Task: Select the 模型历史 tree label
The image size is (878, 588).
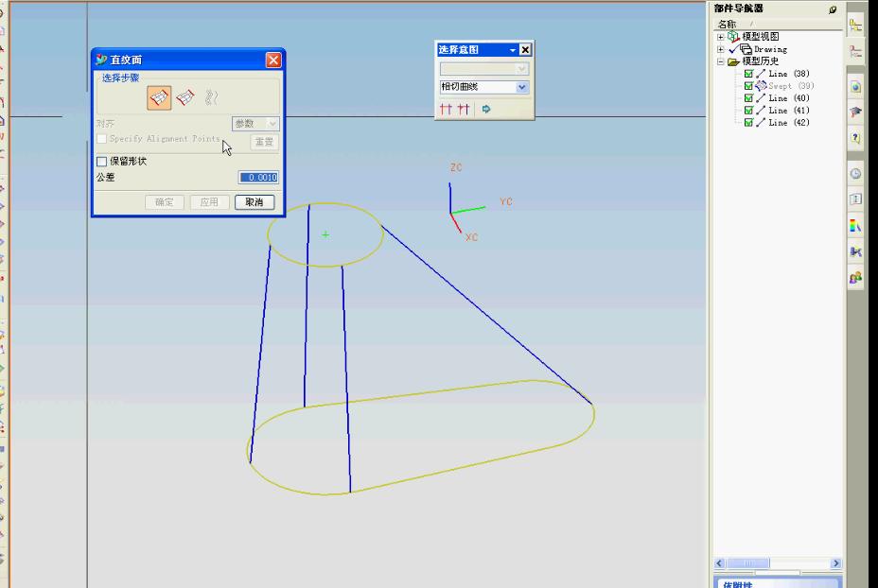Action: (761, 61)
